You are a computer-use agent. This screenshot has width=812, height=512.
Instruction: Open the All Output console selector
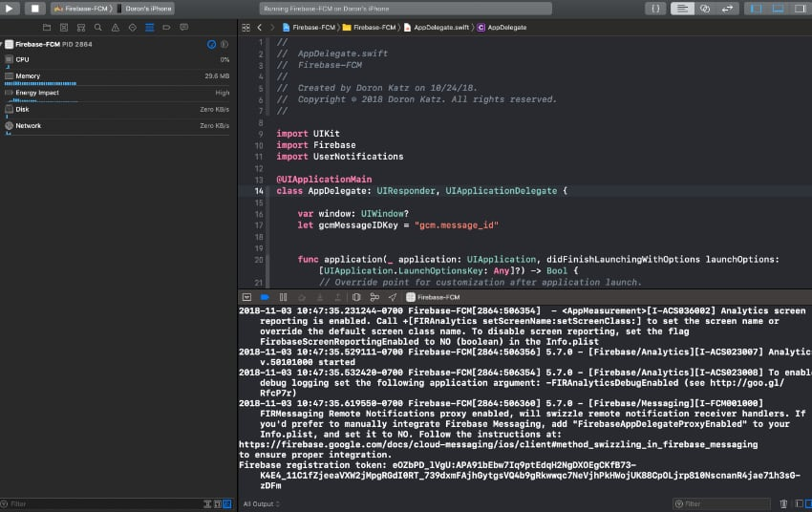point(261,503)
